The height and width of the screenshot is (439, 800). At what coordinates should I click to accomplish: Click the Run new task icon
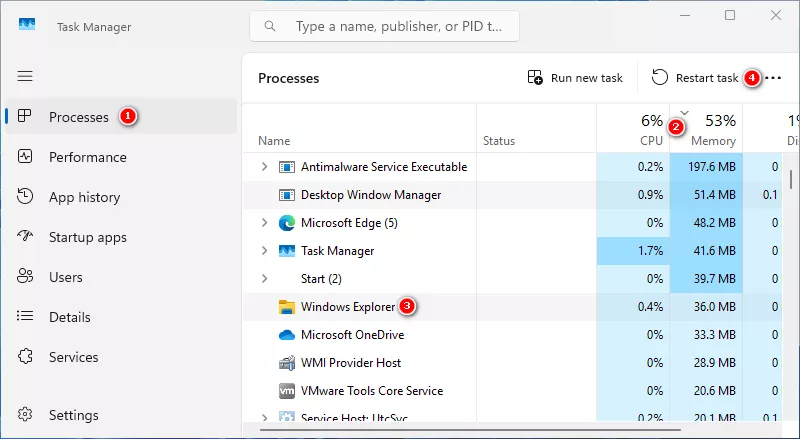535,78
